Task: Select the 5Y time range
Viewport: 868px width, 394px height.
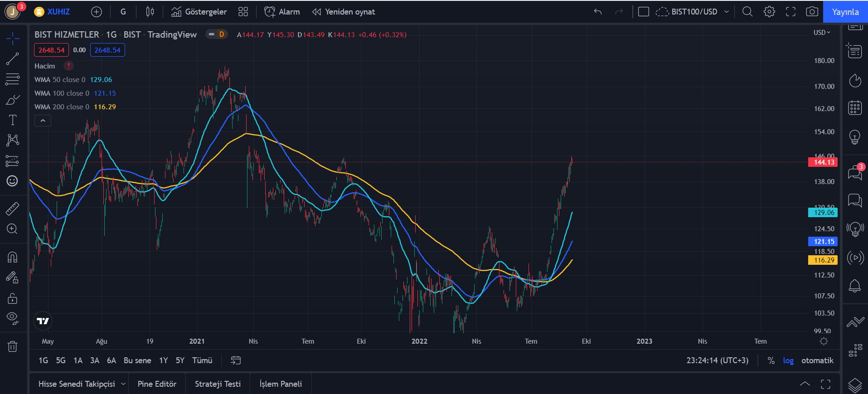Action: (180, 360)
